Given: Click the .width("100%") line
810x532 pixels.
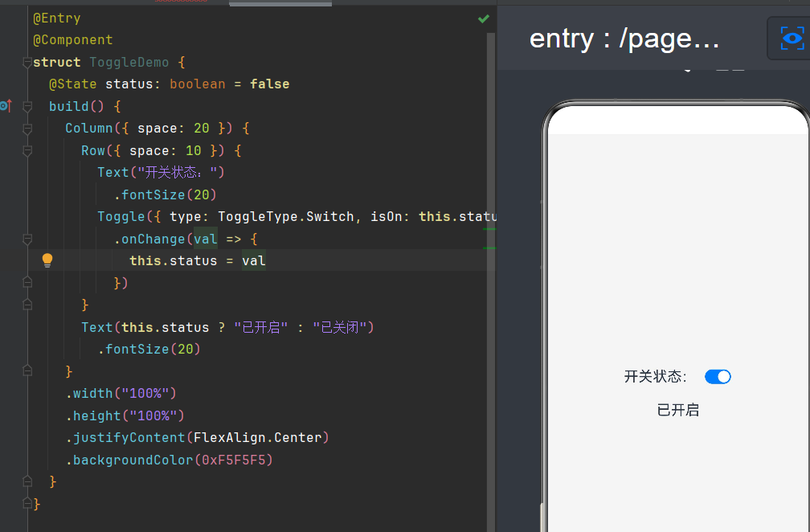Looking at the screenshot, I should (x=121, y=394).
